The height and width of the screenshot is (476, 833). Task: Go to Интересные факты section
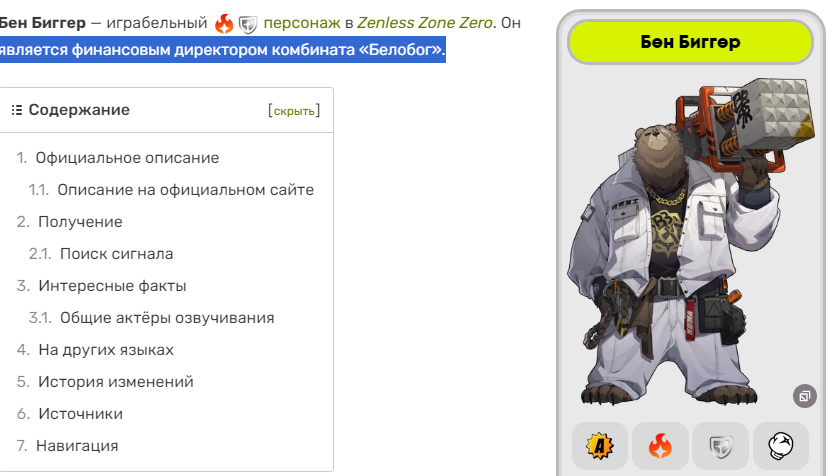pyautogui.click(x=112, y=286)
